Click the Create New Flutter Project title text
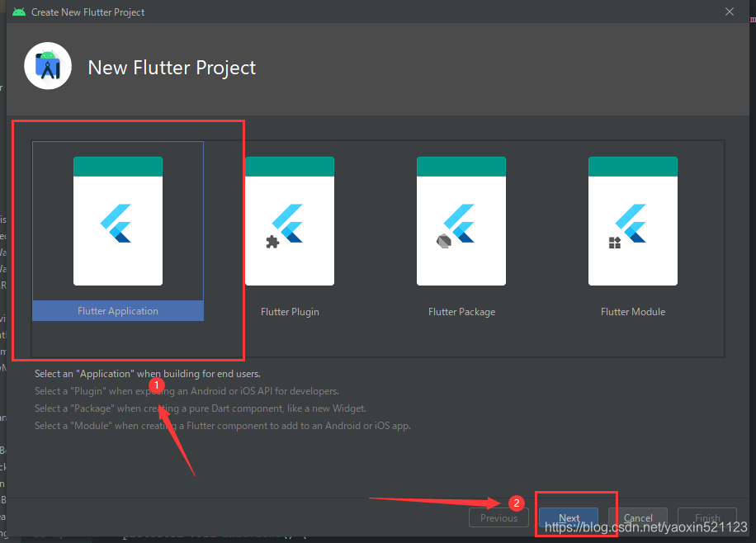Viewport: 756px width, 543px height. tap(87, 12)
